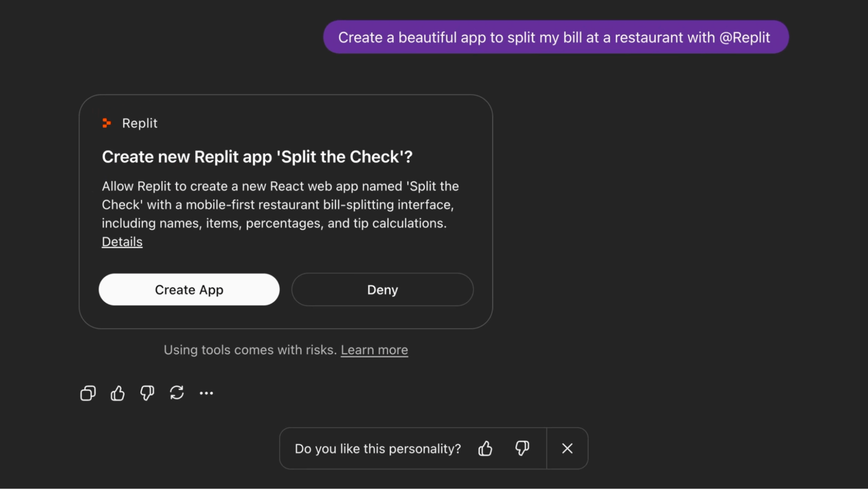
Task: Dislike this personality with thumbs down
Action: coord(522,448)
